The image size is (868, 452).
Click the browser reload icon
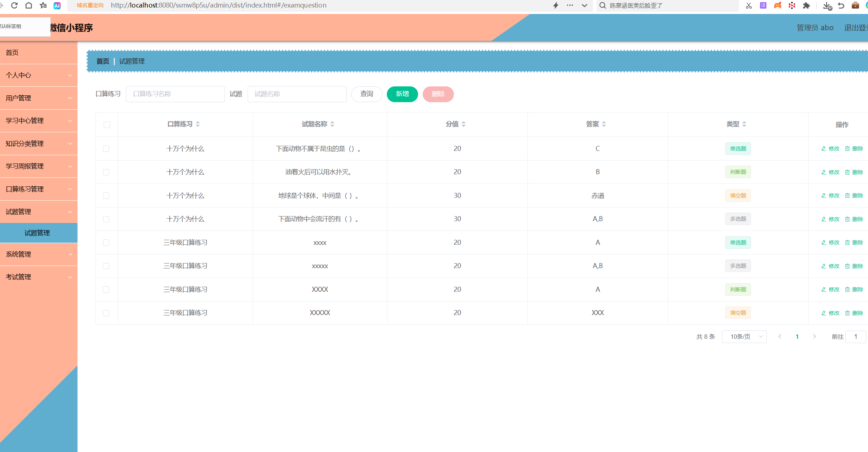tap(14, 5)
